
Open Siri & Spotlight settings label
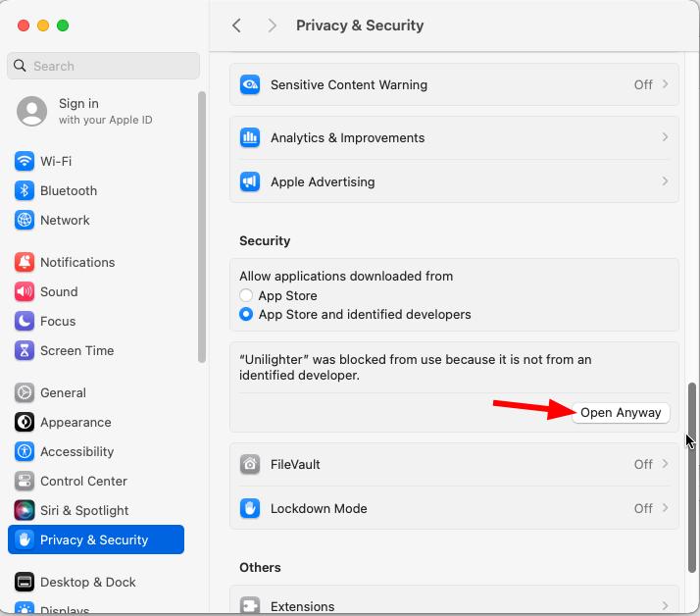point(84,511)
